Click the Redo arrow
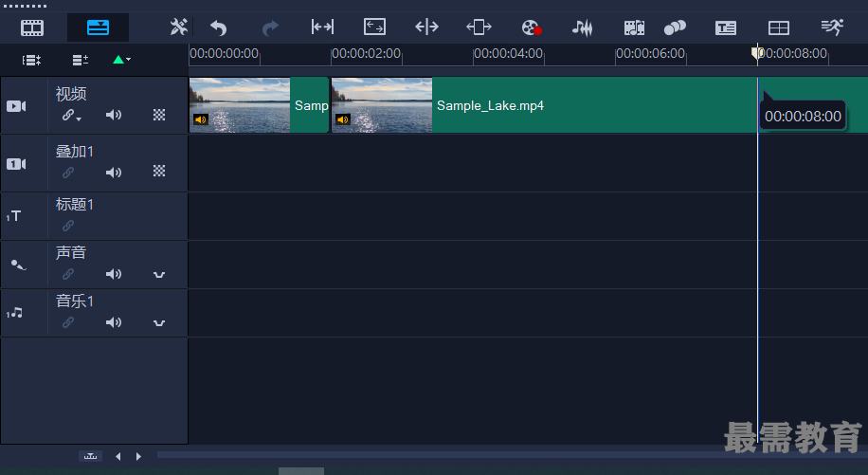Screen dimensions: 868x475 [x=269, y=27]
